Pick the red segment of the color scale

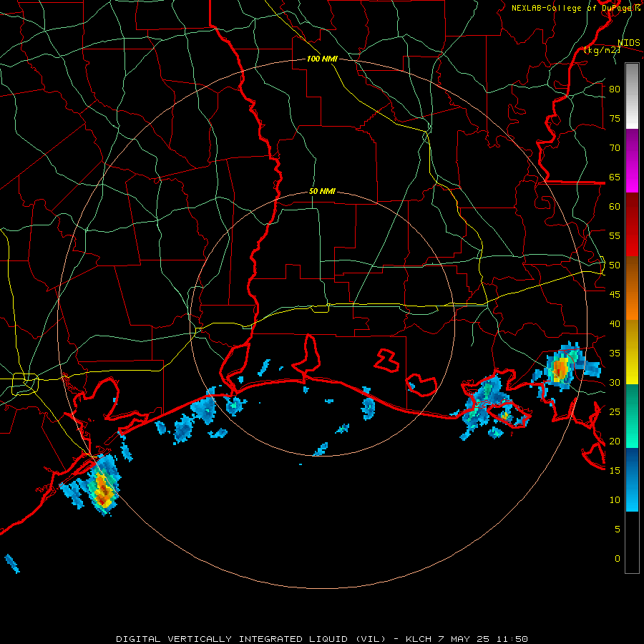click(632, 225)
